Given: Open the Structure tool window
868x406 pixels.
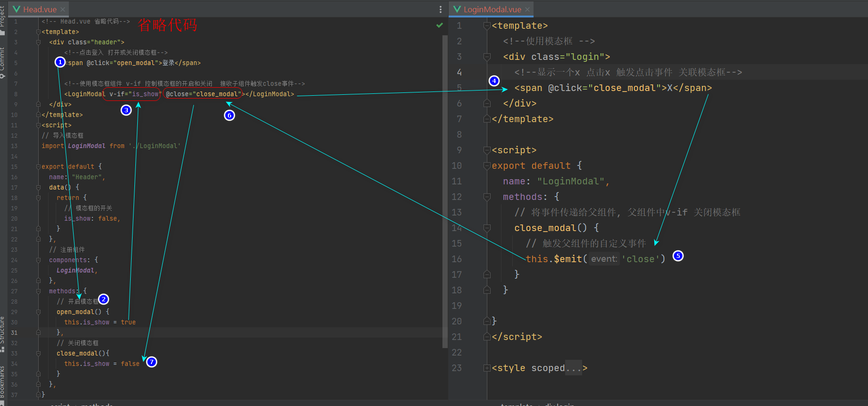Looking at the screenshot, I should 2,334.
